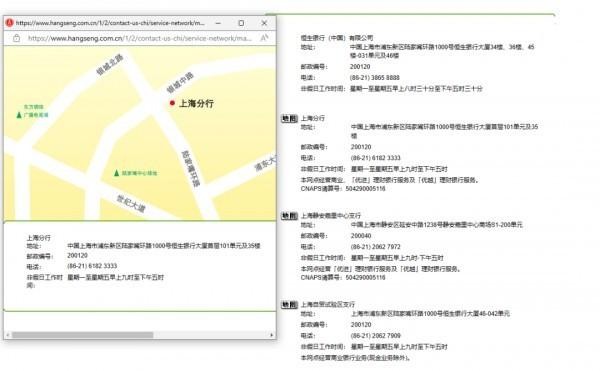Click the lock icon beside the popup URL
This screenshot has height=371, width=600.
16,38
